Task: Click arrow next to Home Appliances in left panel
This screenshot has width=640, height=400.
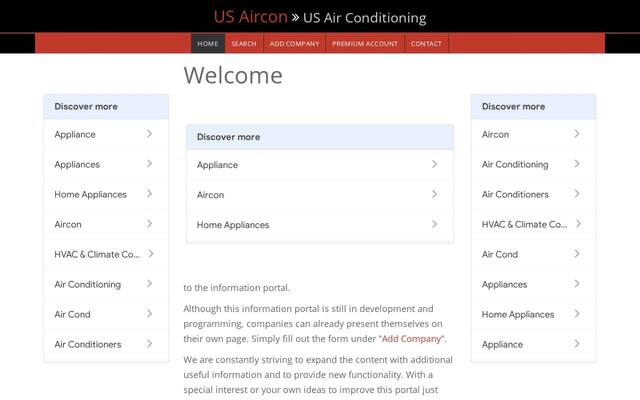Action: click(149, 194)
